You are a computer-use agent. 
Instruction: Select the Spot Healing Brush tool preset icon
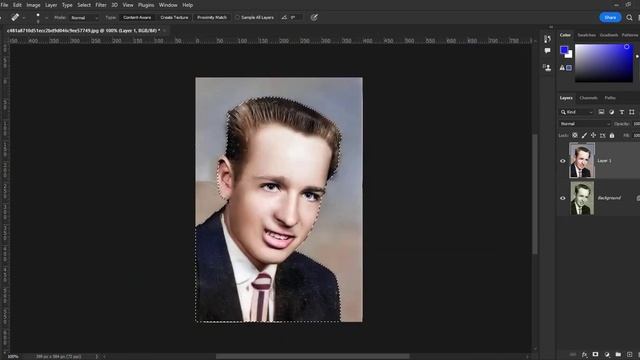point(15,18)
